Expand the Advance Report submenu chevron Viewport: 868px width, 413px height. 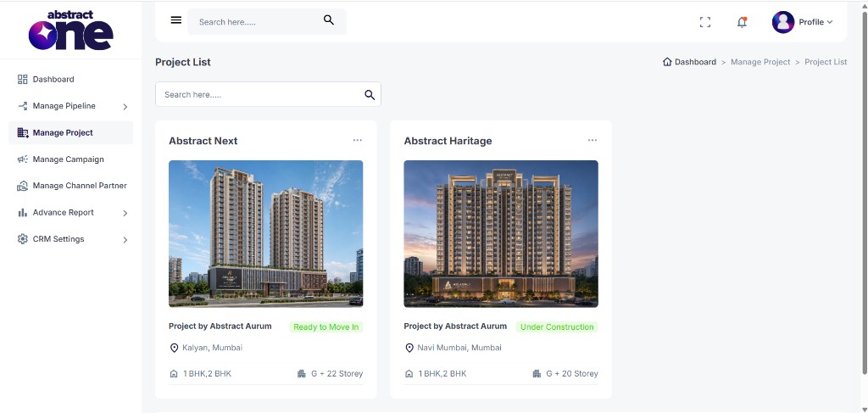[x=125, y=213]
